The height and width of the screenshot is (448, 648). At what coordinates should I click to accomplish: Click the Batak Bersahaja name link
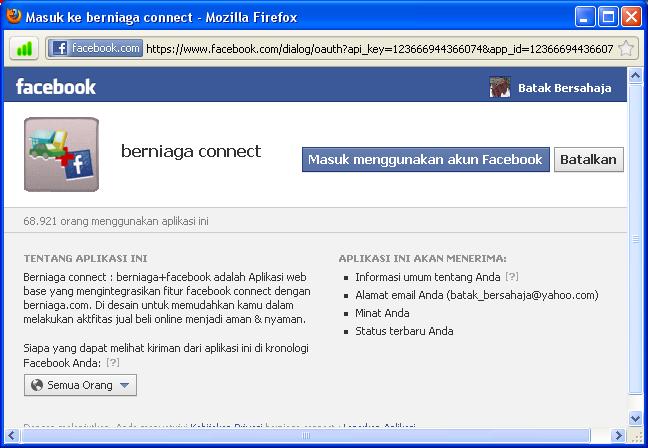point(565,88)
